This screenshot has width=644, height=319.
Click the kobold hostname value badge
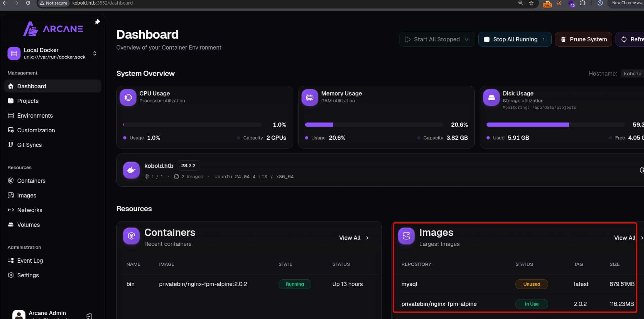pyautogui.click(x=632, y=73)
